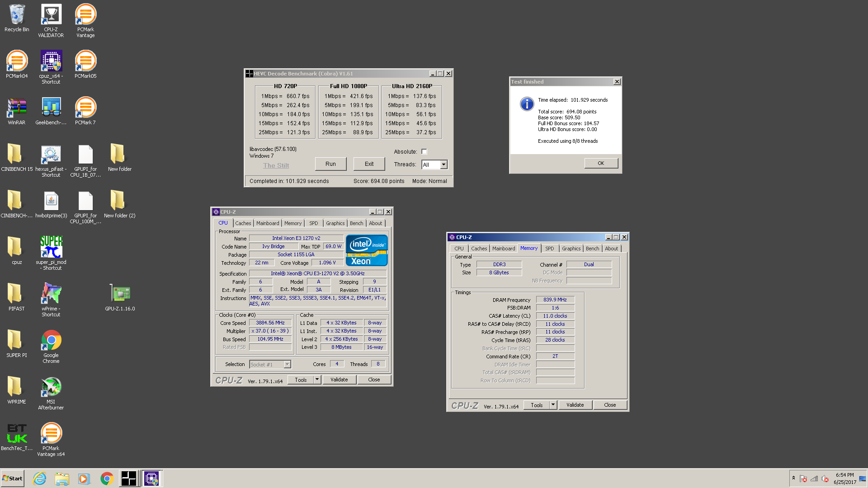Viewport: 868px width, 488px height.
Task: Open PCMark Vantage x64 icon
Action: (x=51, y=439)
